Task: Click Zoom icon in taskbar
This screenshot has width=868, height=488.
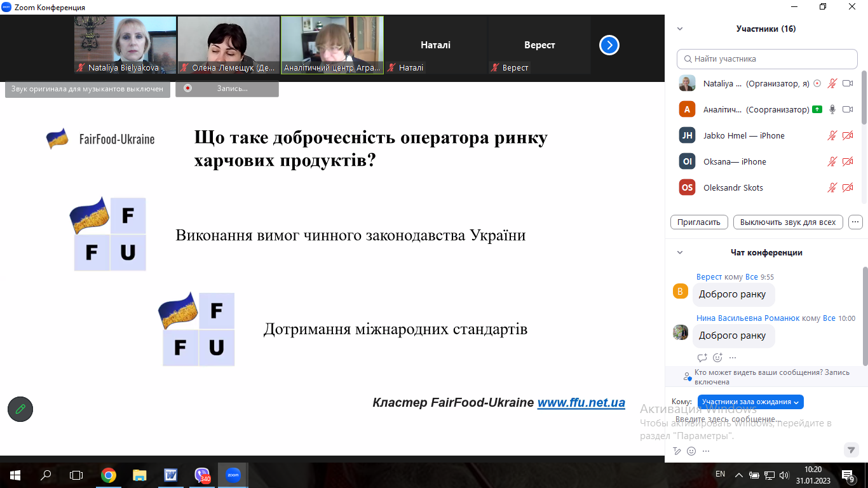Action: (233, 475)
